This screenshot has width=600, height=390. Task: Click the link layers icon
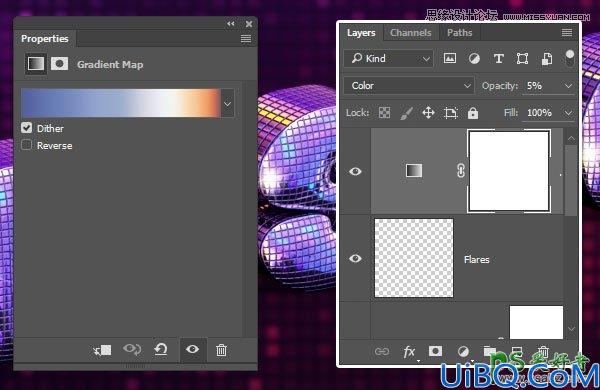tap(382, 351)
